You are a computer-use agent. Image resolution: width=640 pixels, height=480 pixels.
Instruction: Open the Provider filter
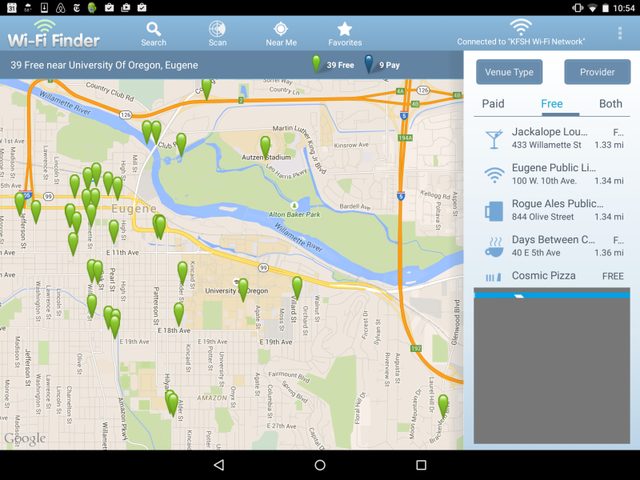(x=597, y=72)
